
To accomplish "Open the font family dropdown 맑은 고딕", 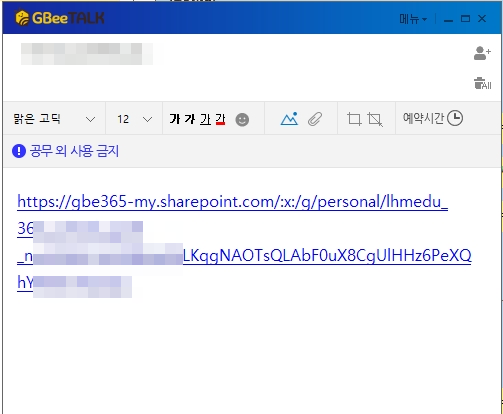I will tap(54, 119).
